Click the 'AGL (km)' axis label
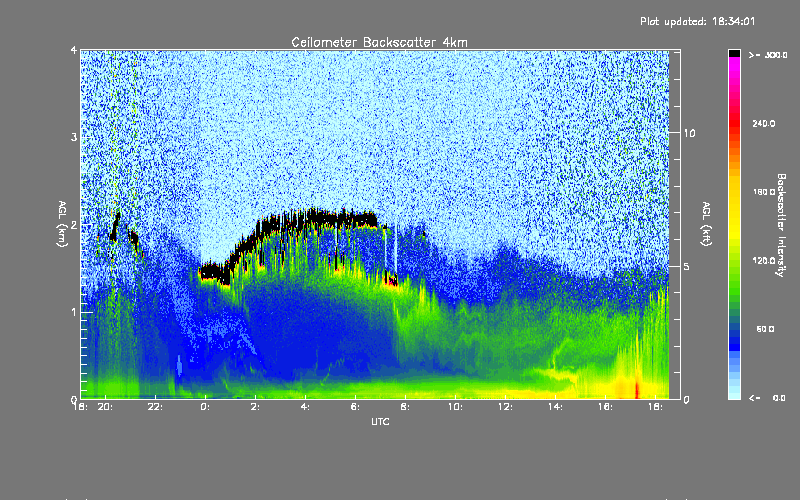Image resolution: width=800 pixels, height=500 pixels. tap(62, 224)
